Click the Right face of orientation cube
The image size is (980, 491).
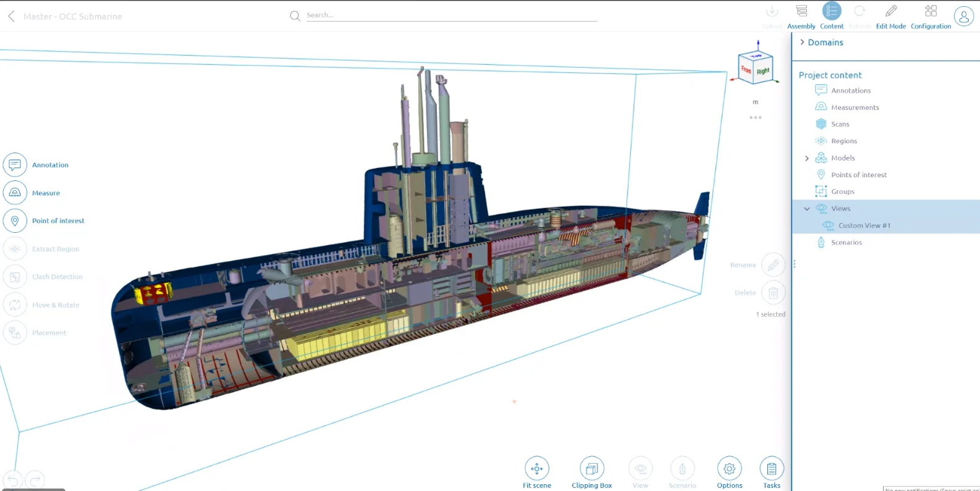763,72
